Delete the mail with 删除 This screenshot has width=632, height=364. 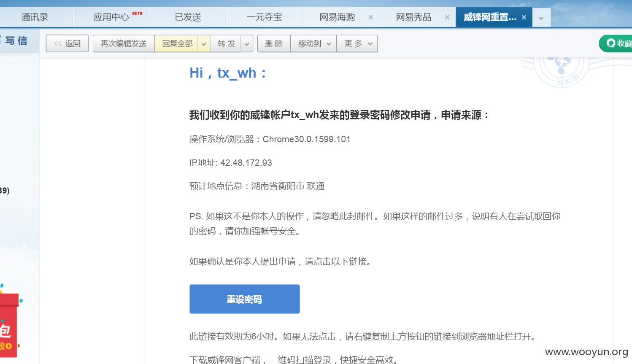(x=274, y=43)
